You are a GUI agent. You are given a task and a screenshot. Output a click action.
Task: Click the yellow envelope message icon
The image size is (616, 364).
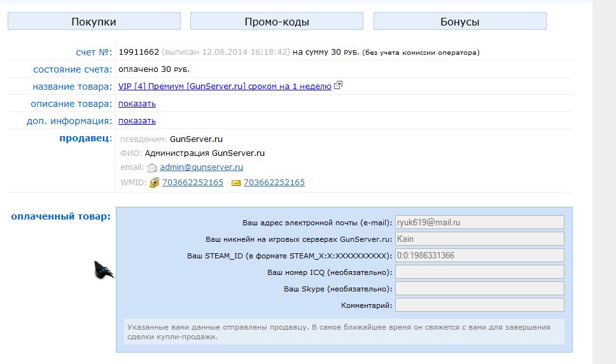(x=236, y=183)
